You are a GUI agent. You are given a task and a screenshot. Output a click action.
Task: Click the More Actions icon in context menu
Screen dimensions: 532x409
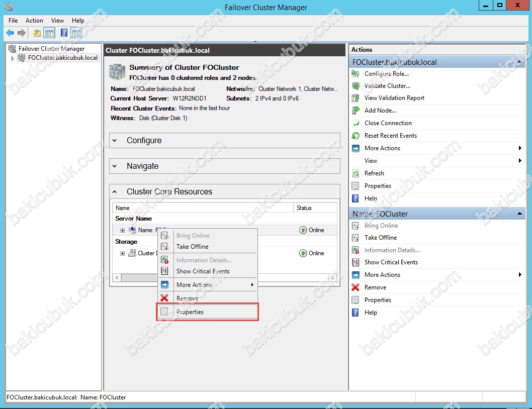pos(164,284)
